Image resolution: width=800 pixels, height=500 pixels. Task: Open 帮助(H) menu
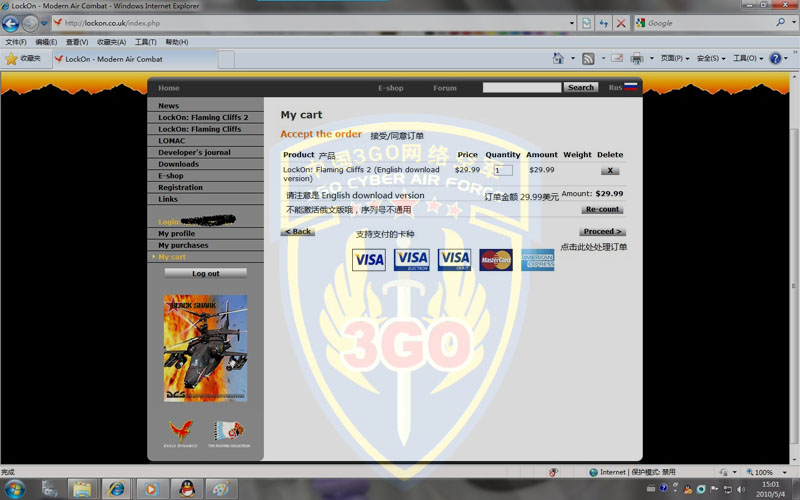[177, 42]
